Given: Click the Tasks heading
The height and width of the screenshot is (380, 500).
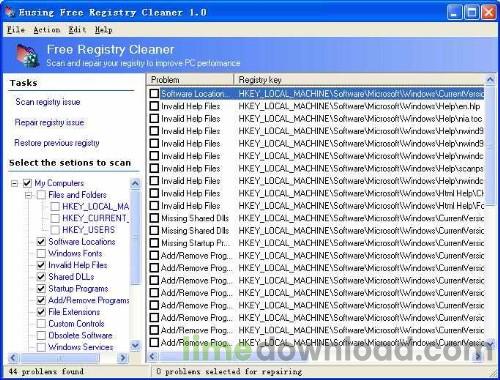Looking at the screenshot, I should pos(23,83).
